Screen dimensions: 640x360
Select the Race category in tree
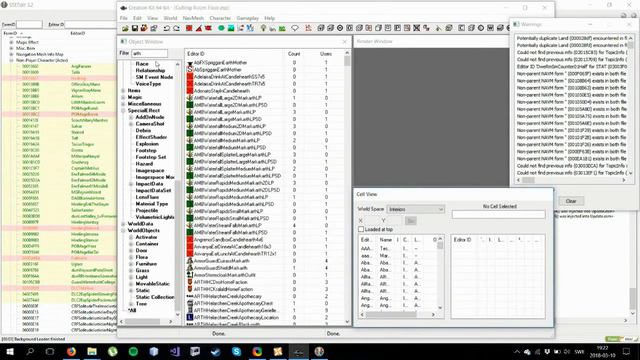142,64
